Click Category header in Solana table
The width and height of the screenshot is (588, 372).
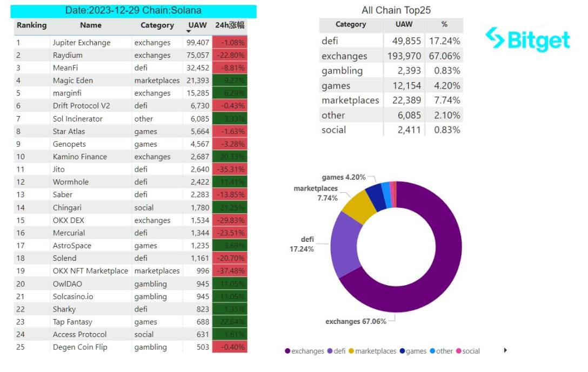click(157, 25)
